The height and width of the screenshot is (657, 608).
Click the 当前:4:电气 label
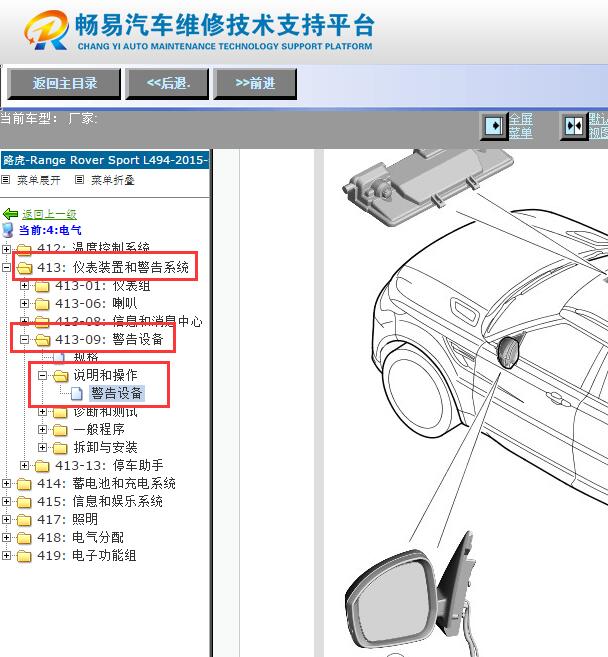click(50, 230)
